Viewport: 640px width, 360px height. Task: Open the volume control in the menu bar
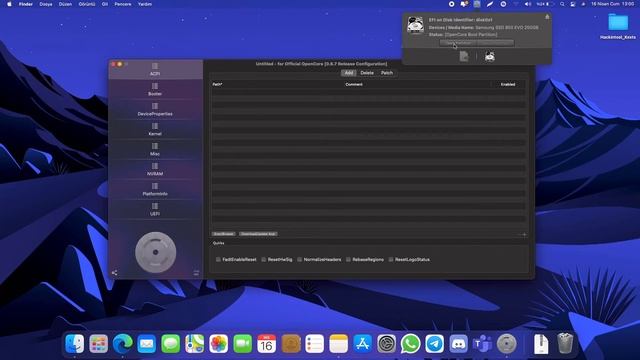pyautogui.click(x=528, y=4)
